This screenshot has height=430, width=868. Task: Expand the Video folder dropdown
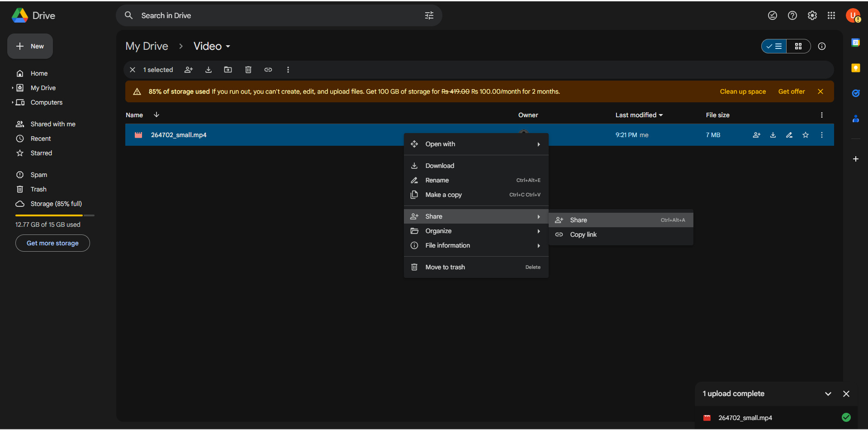point(228,47)
